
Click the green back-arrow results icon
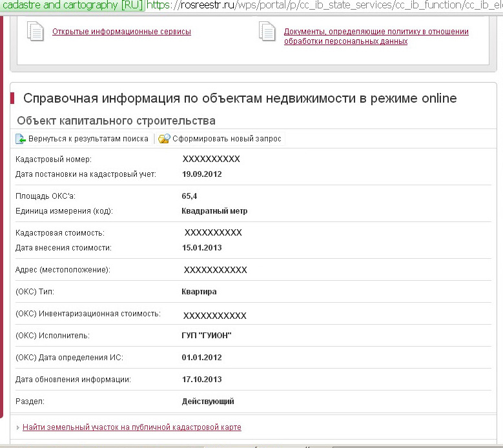(x=21, y=139)
